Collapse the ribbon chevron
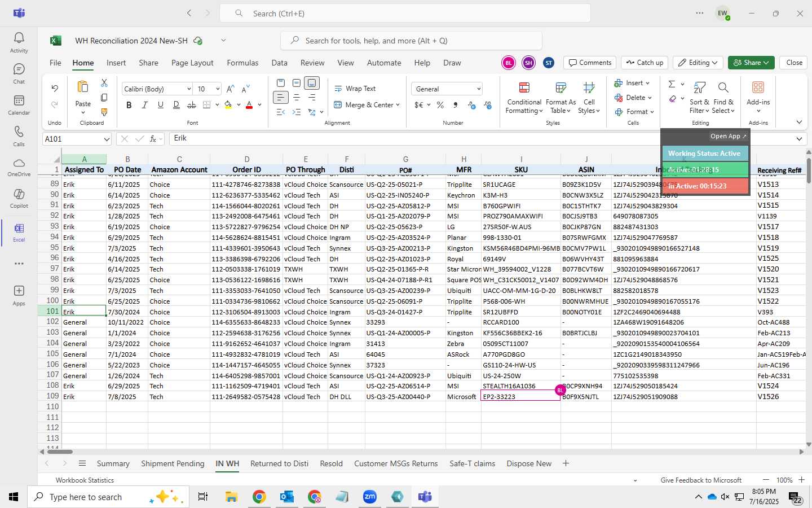812x508 pixels. [799, 122]
